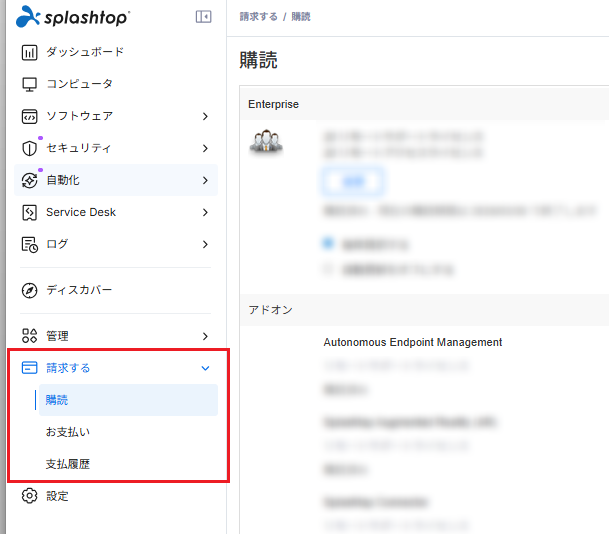The height and width of the screenshot is (534, 609).
Task: Click the ログ label
Action: (57, 244)
